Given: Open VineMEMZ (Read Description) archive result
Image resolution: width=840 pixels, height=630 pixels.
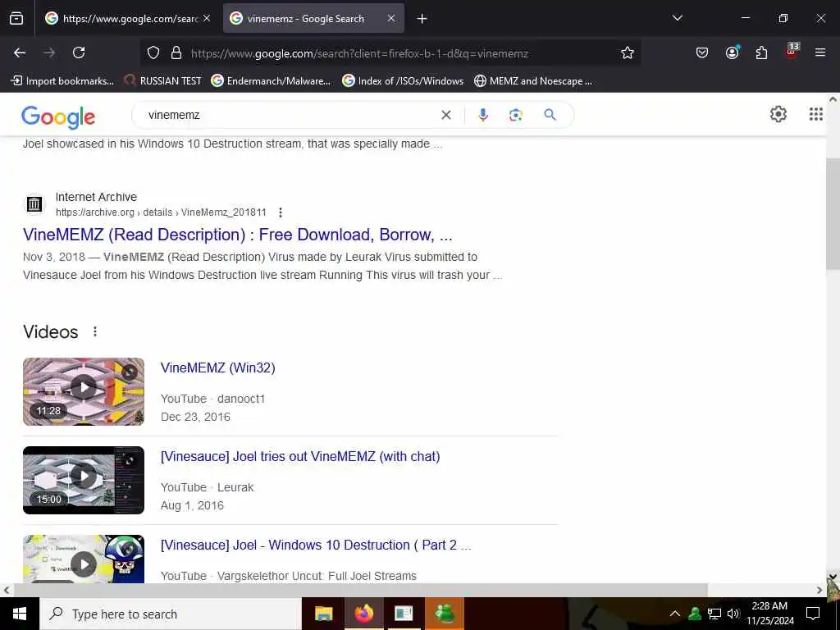Looking at the screenshot, I should (237, 235).
